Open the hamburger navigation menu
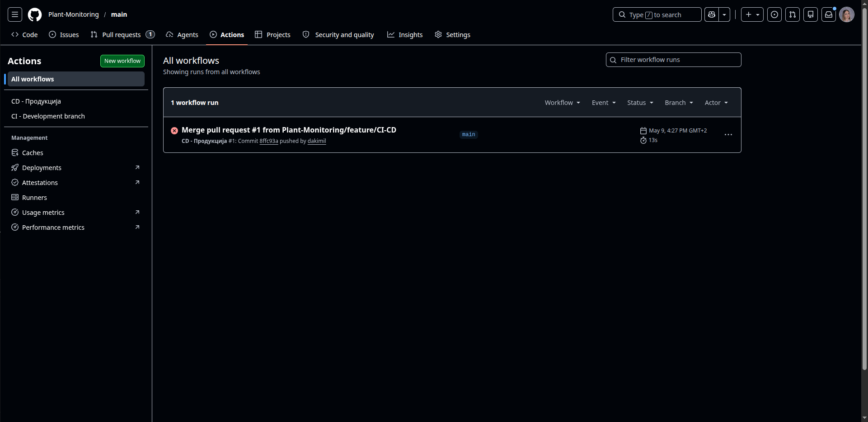This screenshot has width=868, height=422. 15,14
